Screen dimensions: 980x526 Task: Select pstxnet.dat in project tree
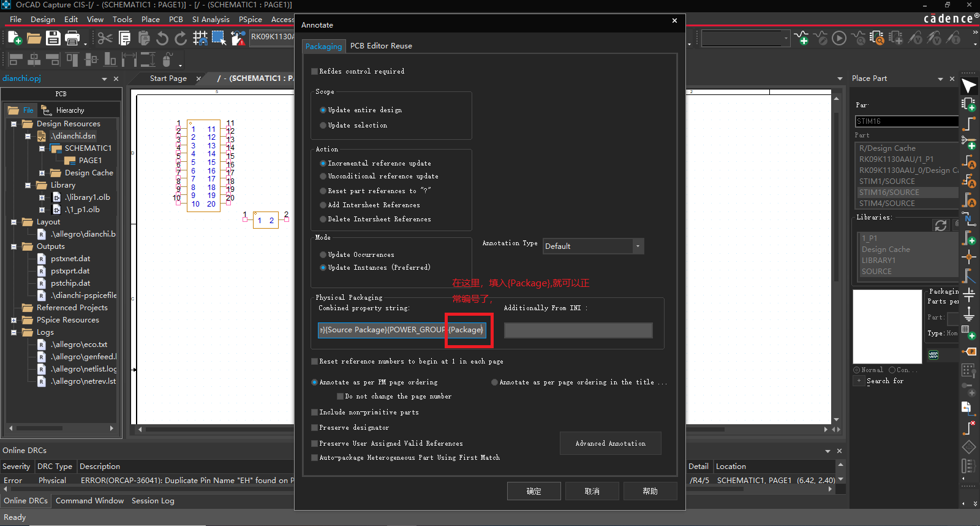70,259
